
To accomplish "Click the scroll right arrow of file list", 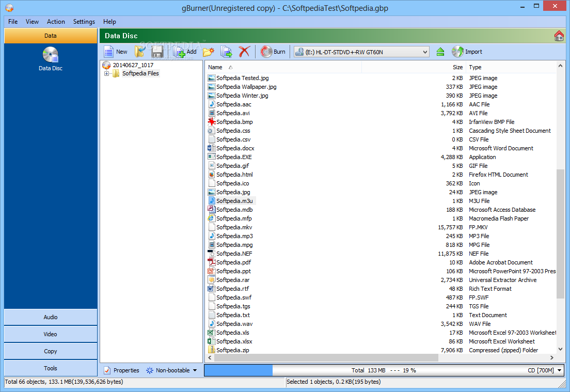I will [x=552, y=358].
